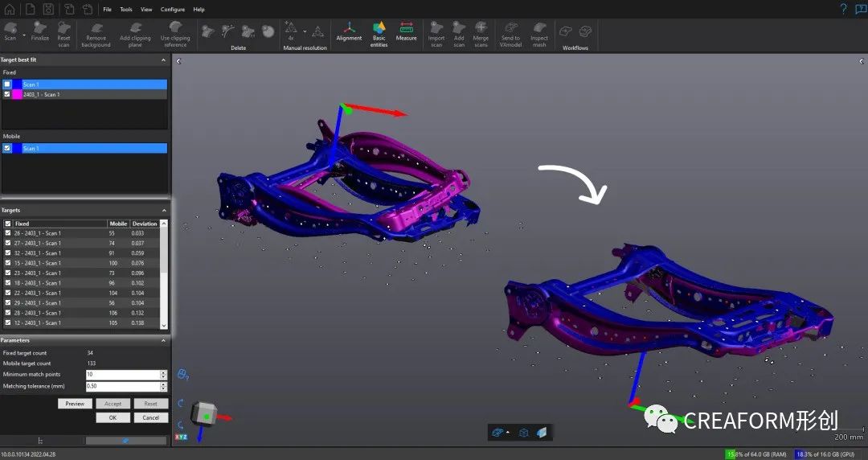The height and width of the screenshot is (460, 868).
Task: Click the Reset button in Parameters
Action: coord(150,404)
